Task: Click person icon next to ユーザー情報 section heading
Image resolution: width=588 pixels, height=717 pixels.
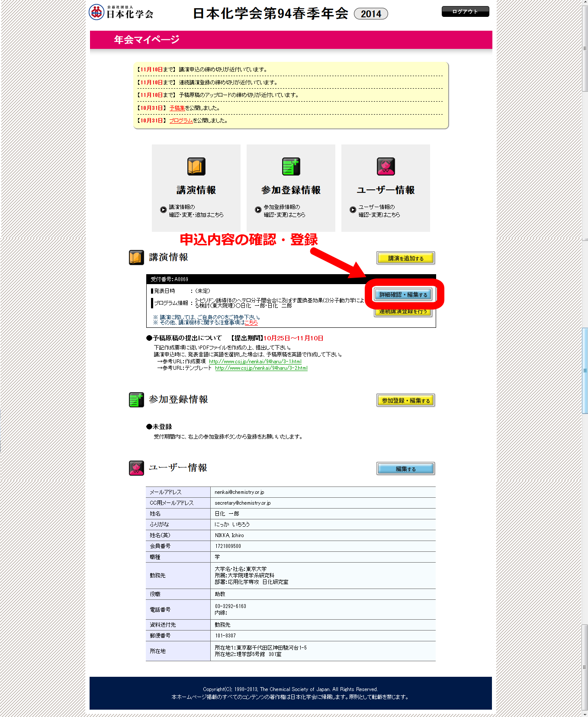Action: click(136, 468)
